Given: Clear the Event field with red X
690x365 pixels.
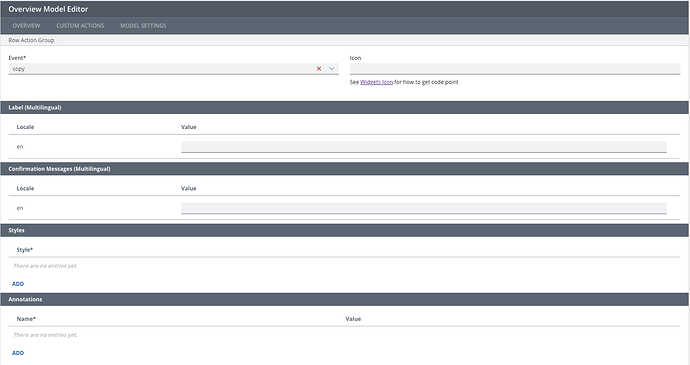Looking at the screenshot, I should click(319, 69).
